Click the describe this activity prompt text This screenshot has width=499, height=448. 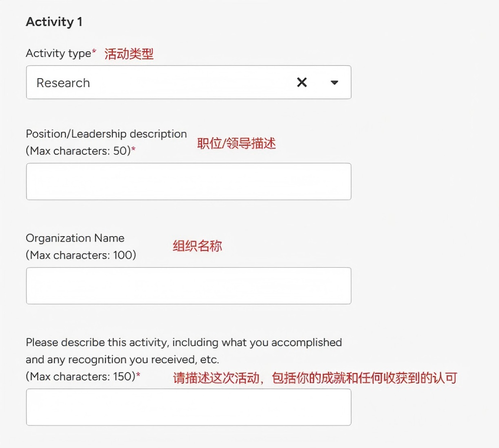(x=183, y=342)
